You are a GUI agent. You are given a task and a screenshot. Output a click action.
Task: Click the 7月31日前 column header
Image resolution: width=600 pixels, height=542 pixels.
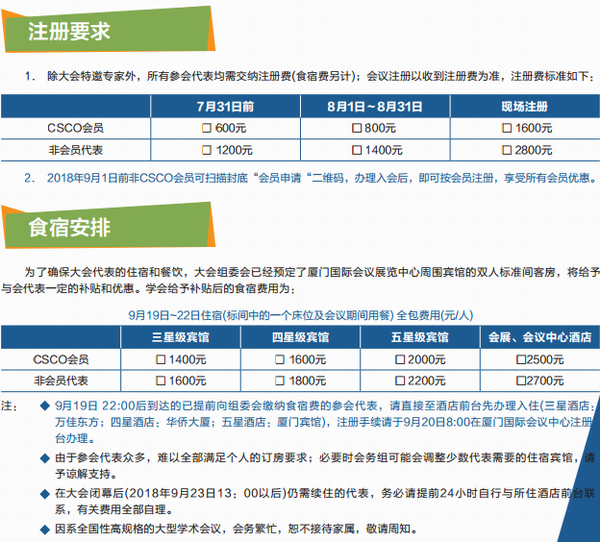pyautogui.click(x=226, y=106)
